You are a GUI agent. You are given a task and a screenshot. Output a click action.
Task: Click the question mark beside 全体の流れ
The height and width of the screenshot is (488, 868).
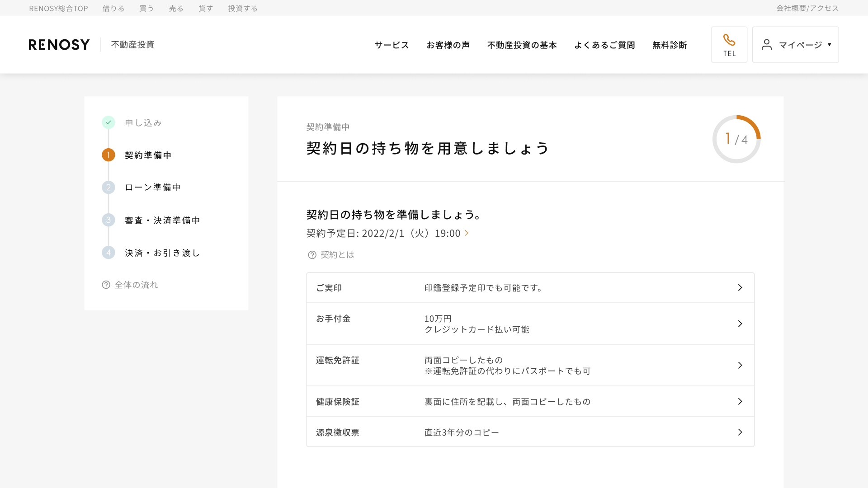pyautogui.click(x=105, y=284)
